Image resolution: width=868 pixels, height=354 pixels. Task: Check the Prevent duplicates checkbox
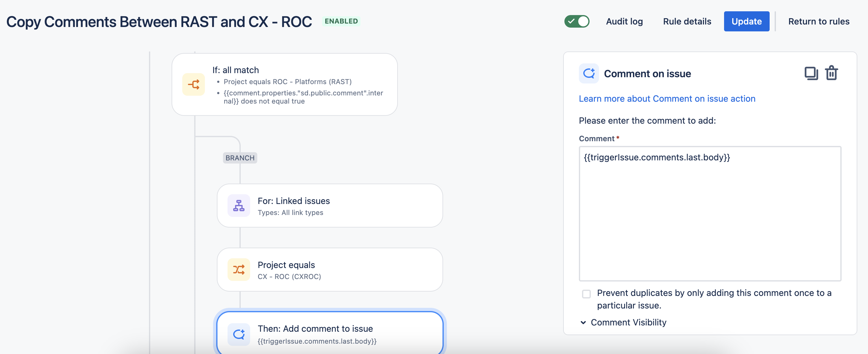point(586,294)
